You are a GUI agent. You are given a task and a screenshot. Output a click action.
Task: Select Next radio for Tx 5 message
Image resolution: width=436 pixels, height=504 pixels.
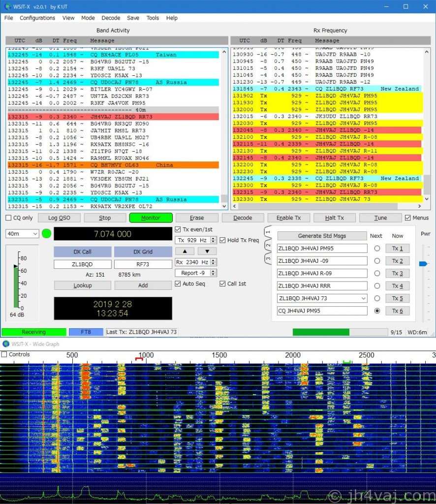point(377,298)
